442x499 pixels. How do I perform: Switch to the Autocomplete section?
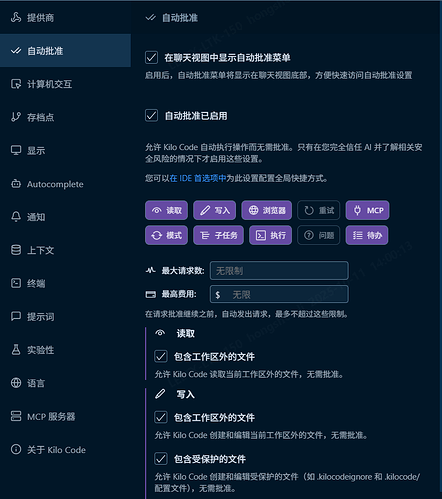click(65, 184)
